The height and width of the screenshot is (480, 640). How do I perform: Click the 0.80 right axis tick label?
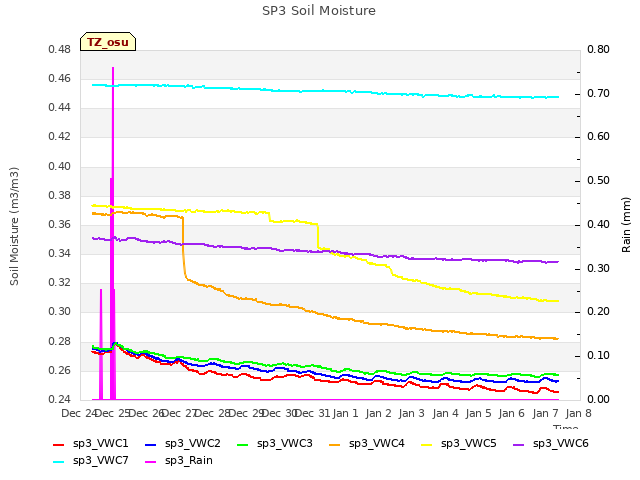click(598, 49)
